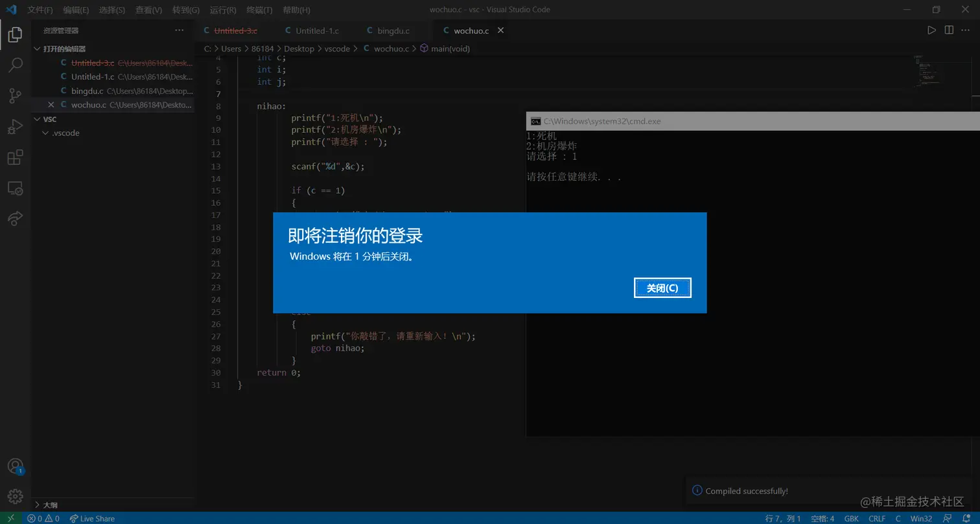Close wochuo.c in open editors list
The image size is (980, 524).
click(x=51, y=104)
